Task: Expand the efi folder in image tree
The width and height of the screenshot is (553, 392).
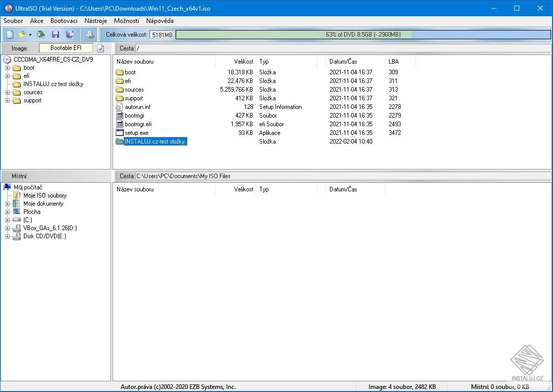Action: [7, 76]
